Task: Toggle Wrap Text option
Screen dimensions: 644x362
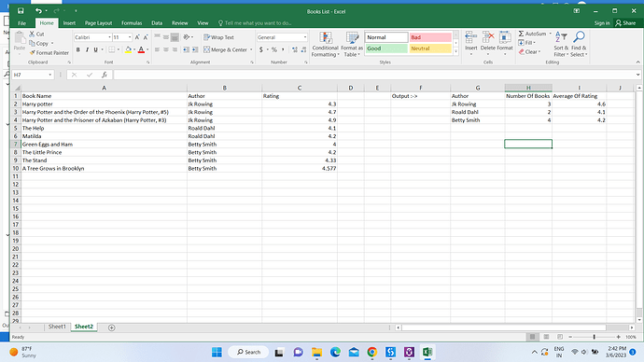Action: point(219,37)
